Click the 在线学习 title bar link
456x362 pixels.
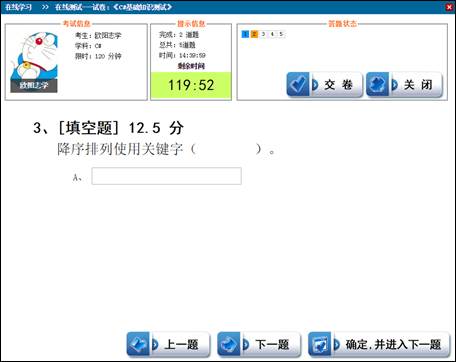pos(18,7)
